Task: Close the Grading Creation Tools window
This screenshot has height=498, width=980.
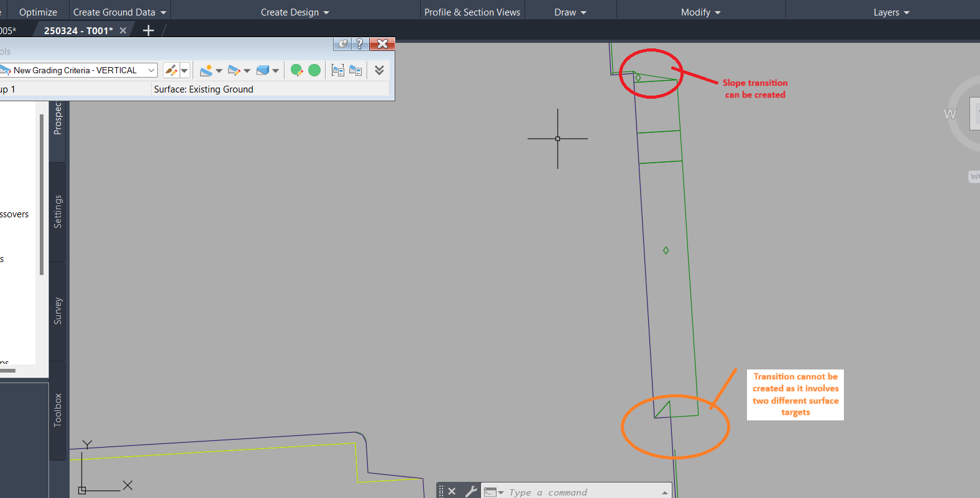Action: click(x=382, y=43)
